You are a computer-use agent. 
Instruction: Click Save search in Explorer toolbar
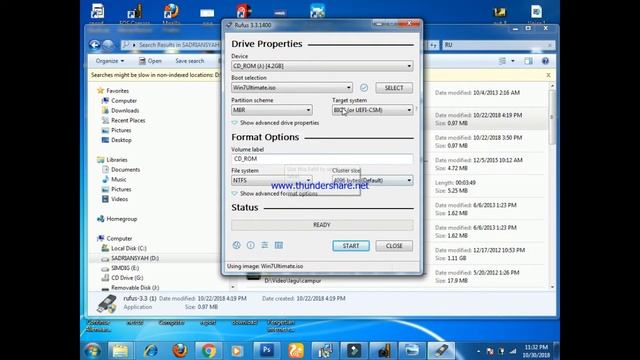coord(189,61)
